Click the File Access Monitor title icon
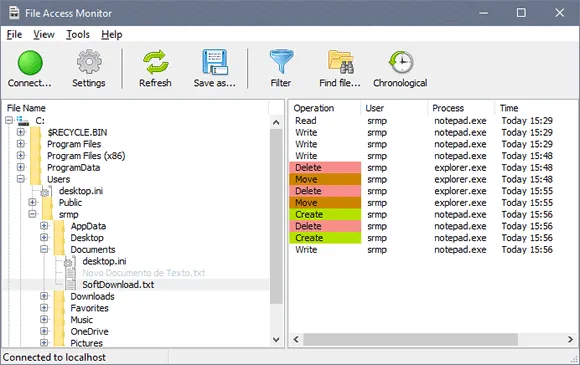This screenshot has height=365, width=580. 14,13
